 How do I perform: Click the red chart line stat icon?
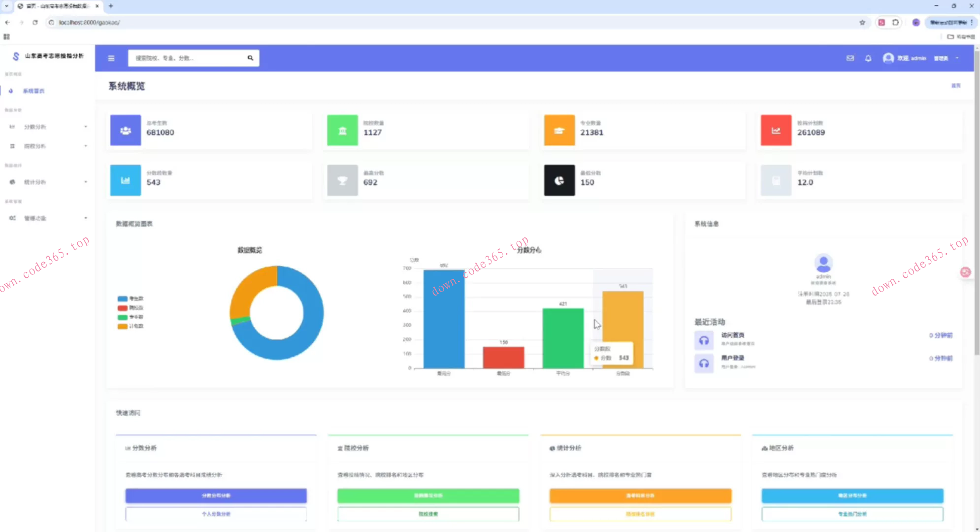(x=776, y=131)
